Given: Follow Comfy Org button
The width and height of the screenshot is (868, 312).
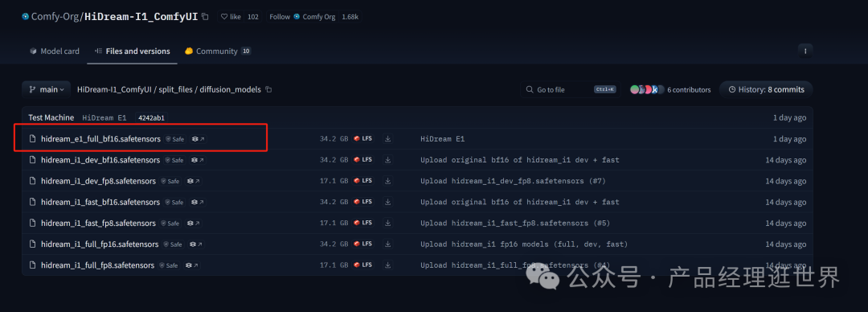Looking at the screenshot, I should point(302,17).
